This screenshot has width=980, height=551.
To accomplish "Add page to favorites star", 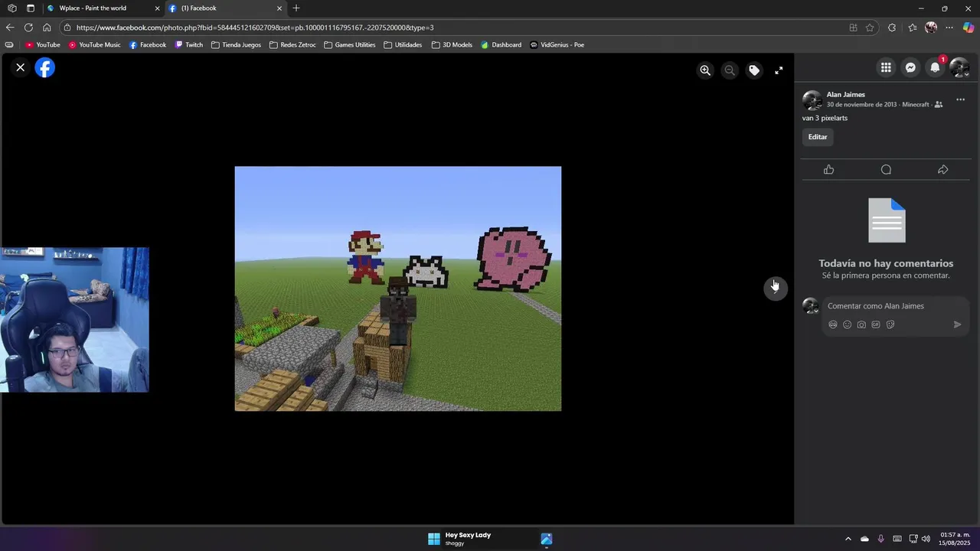I will [870, 28].
